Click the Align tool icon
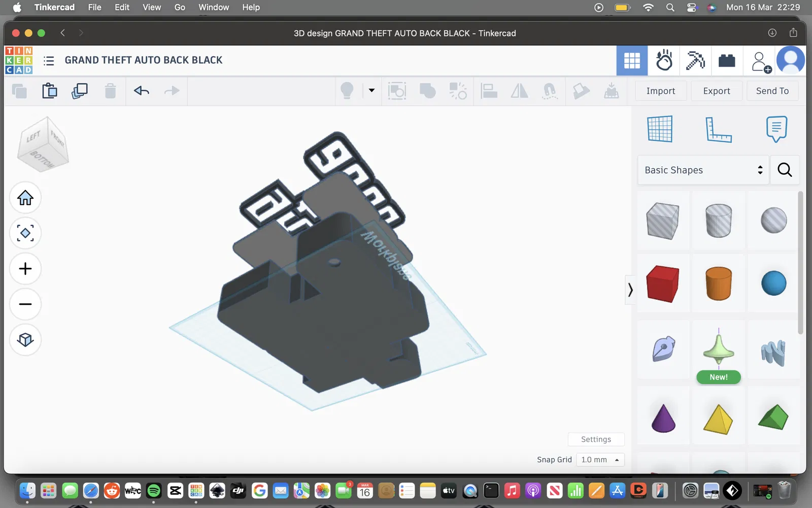 [489, 91]
